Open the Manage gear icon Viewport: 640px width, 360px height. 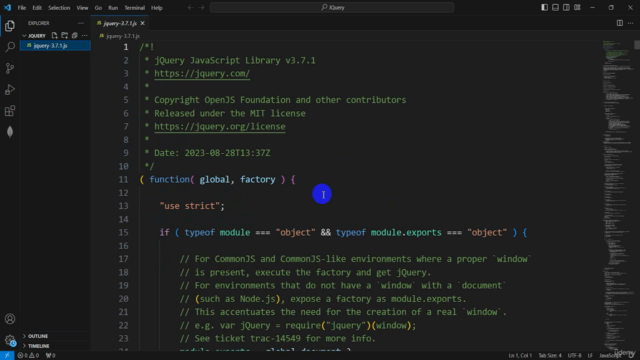pyautogui.click(x=10, y=340)
